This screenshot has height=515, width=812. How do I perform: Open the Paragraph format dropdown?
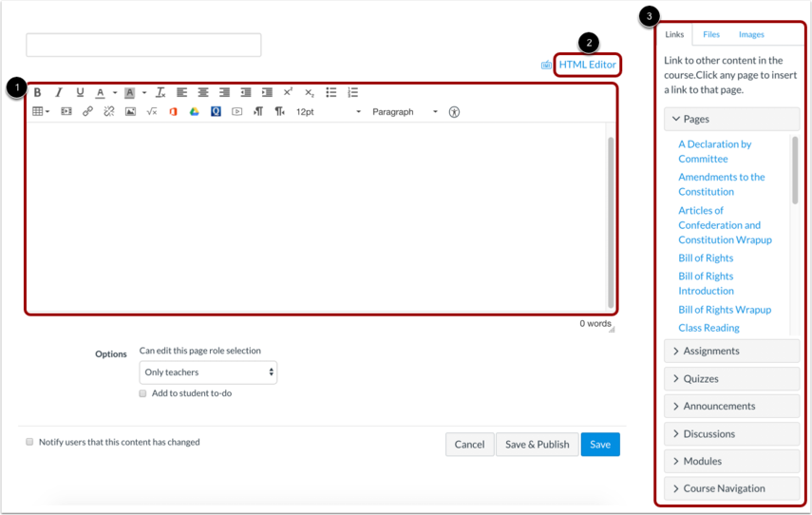(405, 112)
